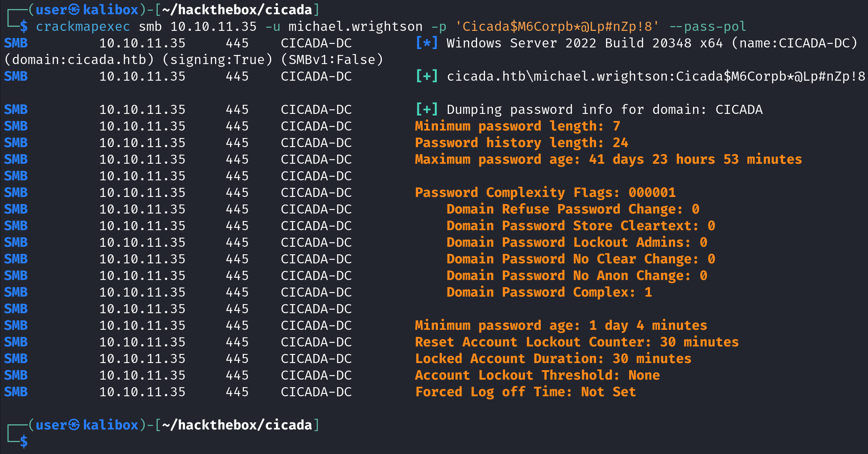Viewport: 868px width, 454px height.
Task: Click Password Complexity Flags: 000001 text
Action: point(545,193)
